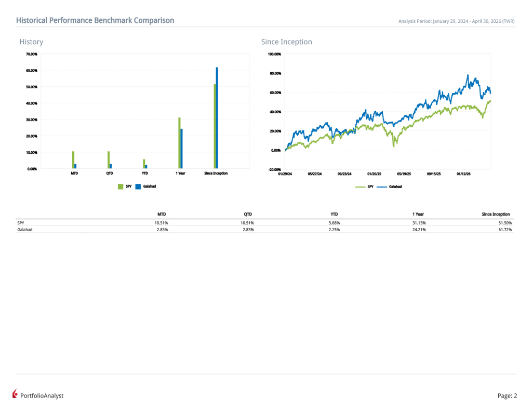The width and height of the screenshot is (532, 411).
Task: Click the 80.00% y-axis label
Action: 275,73
